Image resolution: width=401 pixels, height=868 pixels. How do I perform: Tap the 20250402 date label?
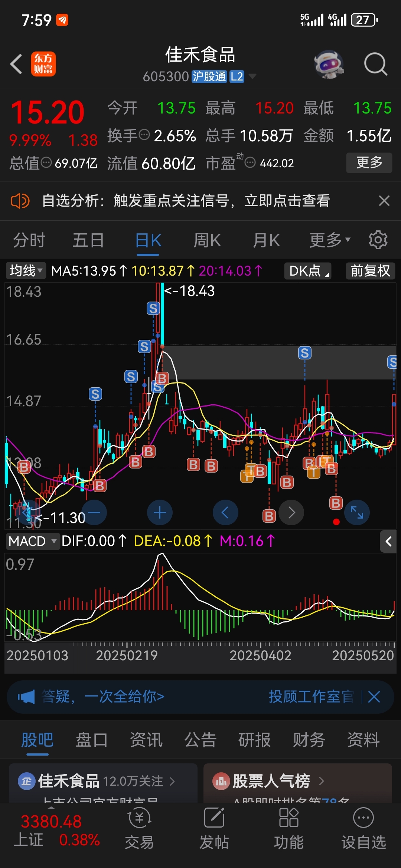[x=260, y=655]
